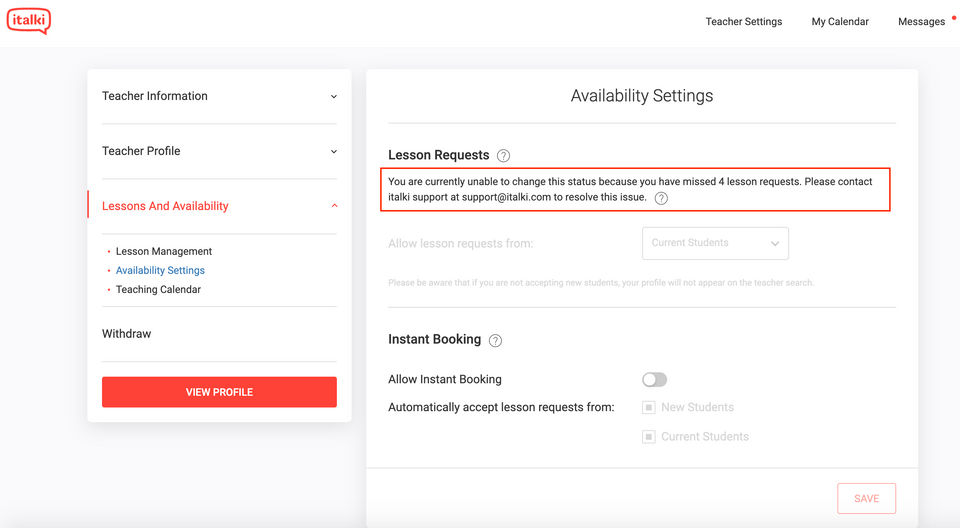The height and width of the screenshot is (528, 960).
Task: Open the Current Students dropdown
Action: [x=714, y=243]
